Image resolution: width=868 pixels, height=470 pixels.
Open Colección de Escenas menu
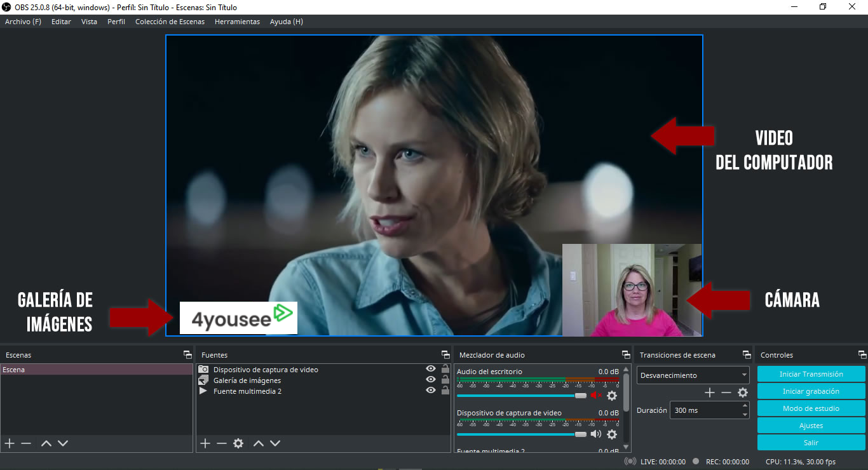point(170,22)
